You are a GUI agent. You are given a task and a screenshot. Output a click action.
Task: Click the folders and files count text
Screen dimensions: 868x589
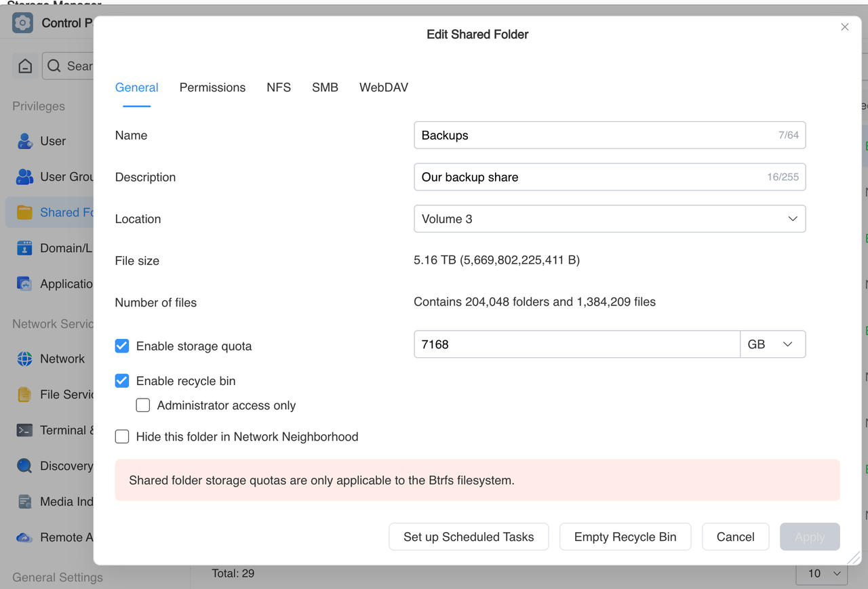click(534, 302)
